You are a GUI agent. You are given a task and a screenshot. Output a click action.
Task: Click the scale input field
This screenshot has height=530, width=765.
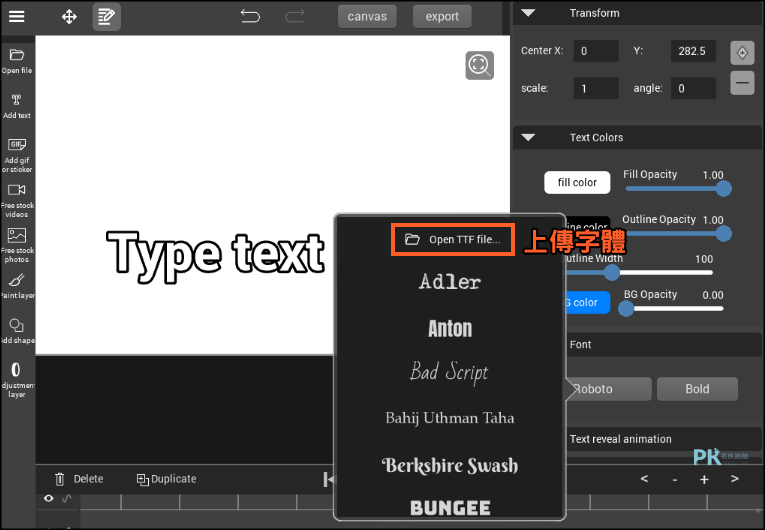coord(596,89)
